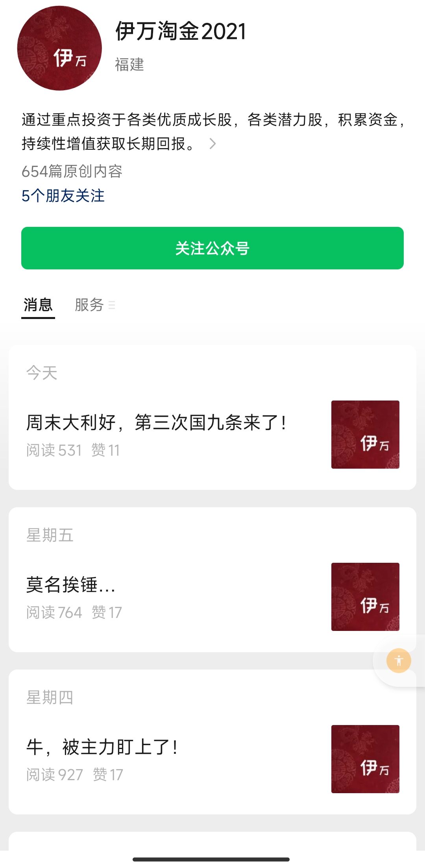The image size is (425, 868).
Task: Tap the account name 伊万淘金2021
Action: (x=181, y=31)
